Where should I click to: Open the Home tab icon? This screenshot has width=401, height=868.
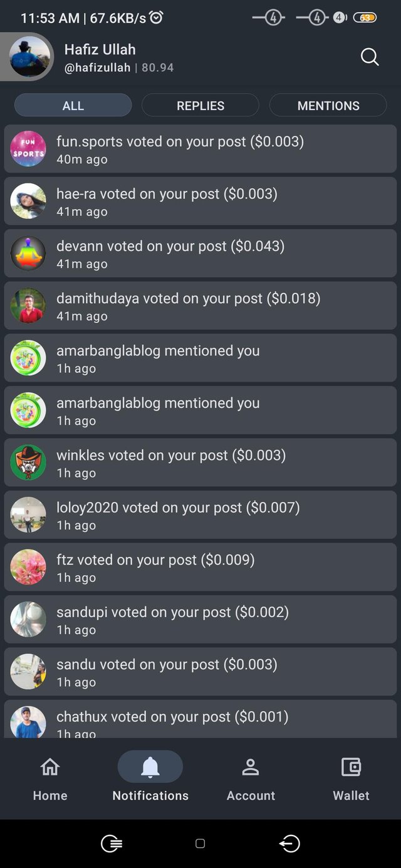tap(50, 767)
